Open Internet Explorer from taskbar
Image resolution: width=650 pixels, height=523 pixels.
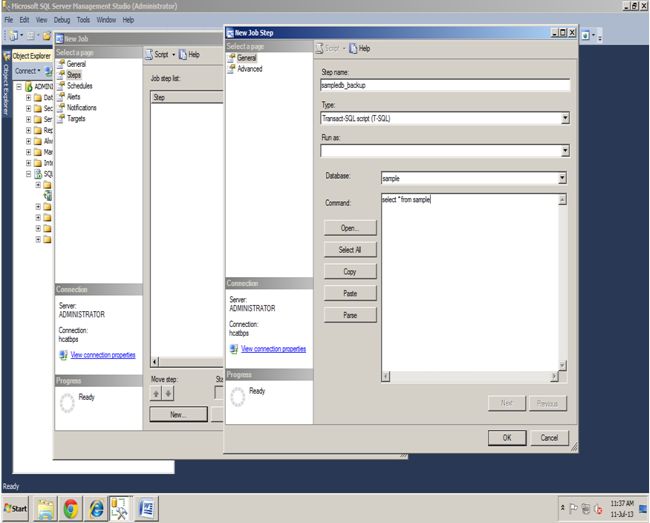(x=97, y=509)
